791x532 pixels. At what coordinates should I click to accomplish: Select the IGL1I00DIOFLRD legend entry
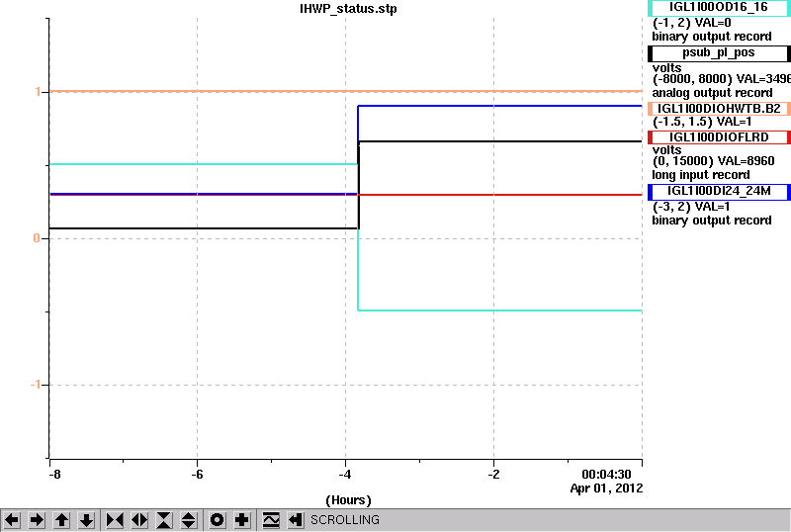pos(719,137)
